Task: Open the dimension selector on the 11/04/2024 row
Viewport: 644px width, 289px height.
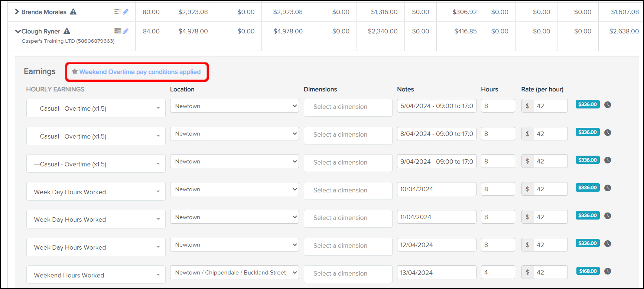Action: [348, 218]
